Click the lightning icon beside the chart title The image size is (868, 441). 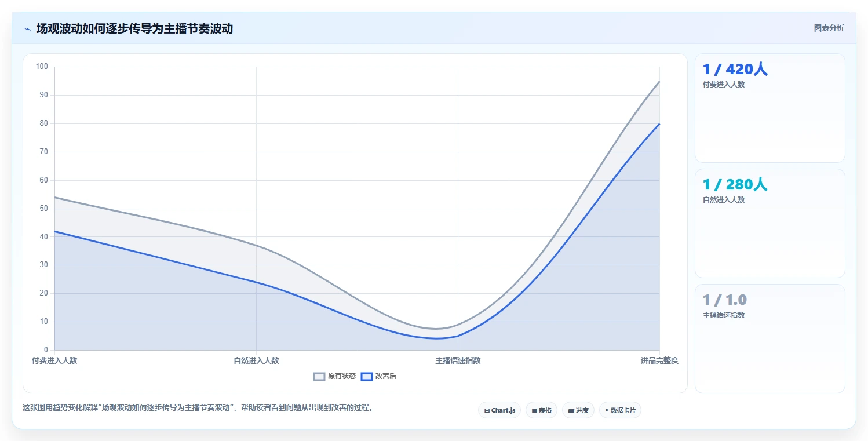[27, 29]
